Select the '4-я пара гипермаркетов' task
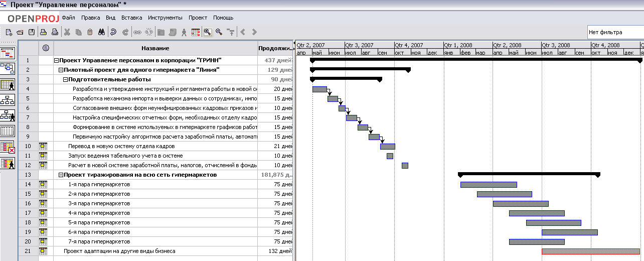644x261 pixels. (x=99, y=213)
